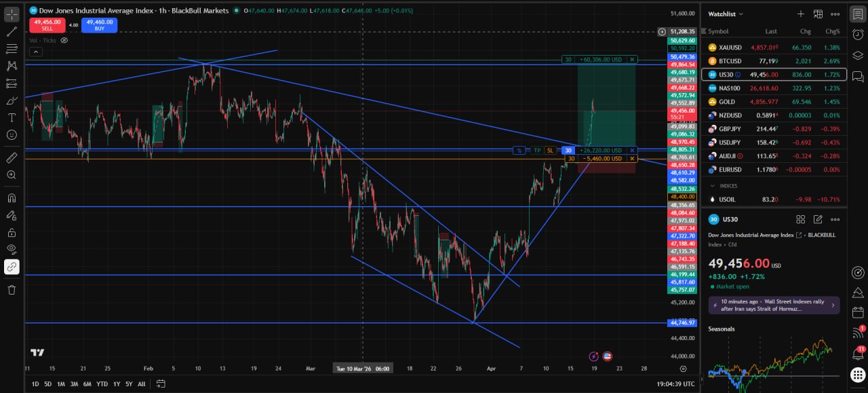868x393 pixels.
Task: Select the trend line drawing tool
Action: tap(12, 31)
